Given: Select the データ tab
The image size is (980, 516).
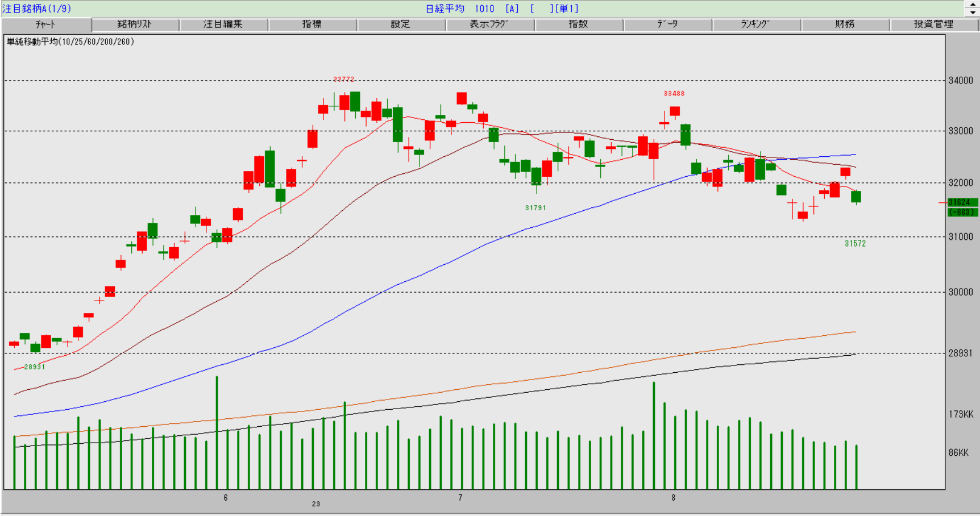Looking at the screenshot, I should point(667,24).
